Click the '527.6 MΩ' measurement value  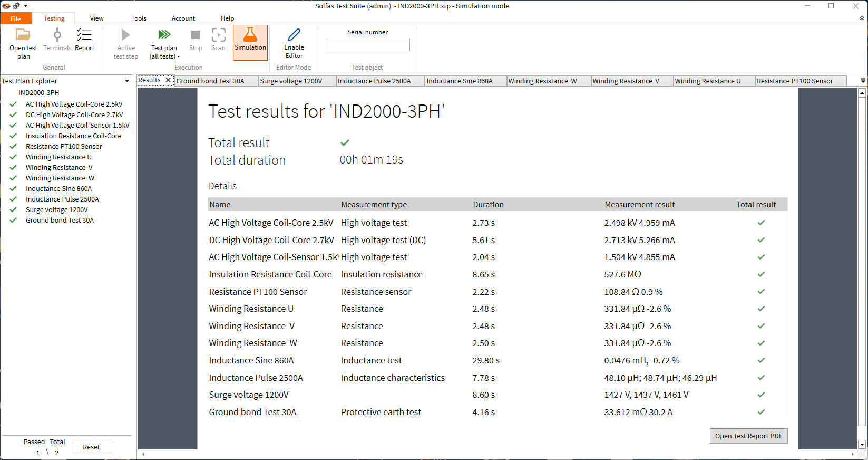622,274
